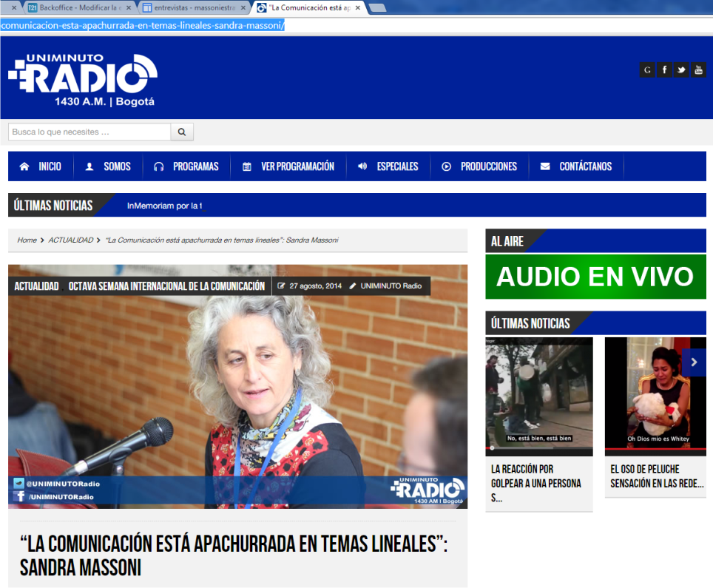Open the Facebook icon in the header
This screenshot has width=713, height=588.
tap(664, 70)
